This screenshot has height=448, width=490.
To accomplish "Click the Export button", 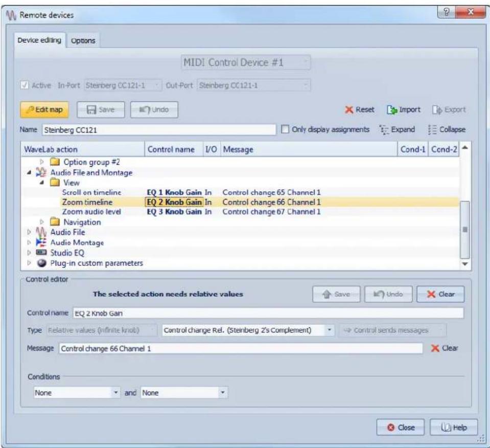I will (449, 110).
